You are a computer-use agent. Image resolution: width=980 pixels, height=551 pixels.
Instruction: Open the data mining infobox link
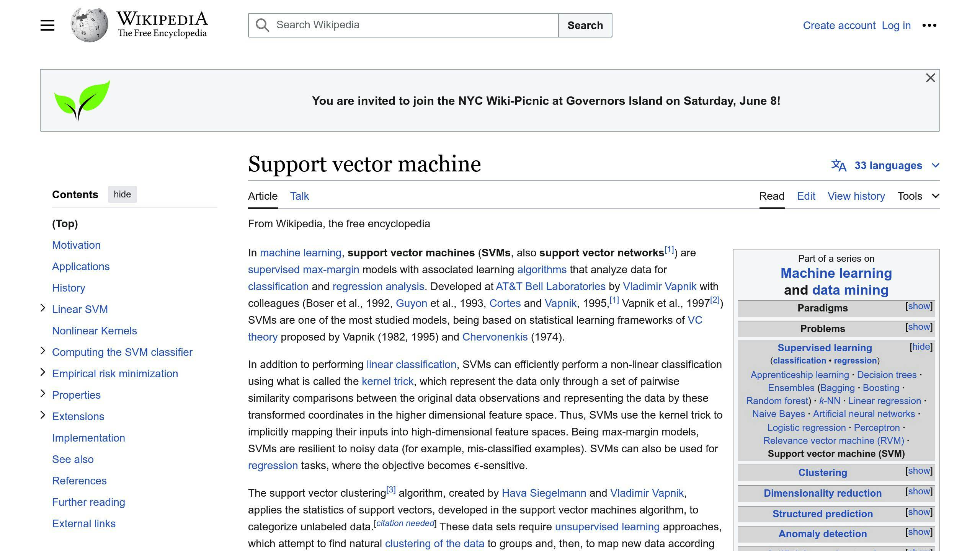[850, 290]
